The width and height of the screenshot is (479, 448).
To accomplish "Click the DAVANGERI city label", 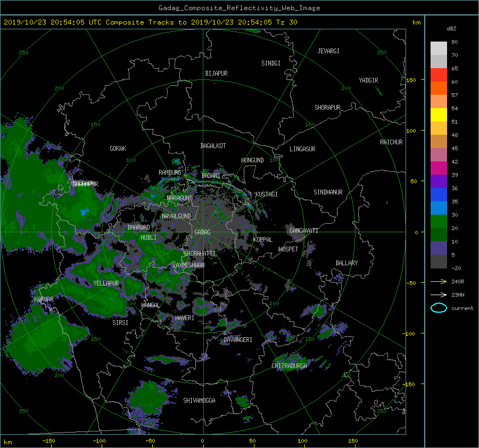I will click(238, 340).
